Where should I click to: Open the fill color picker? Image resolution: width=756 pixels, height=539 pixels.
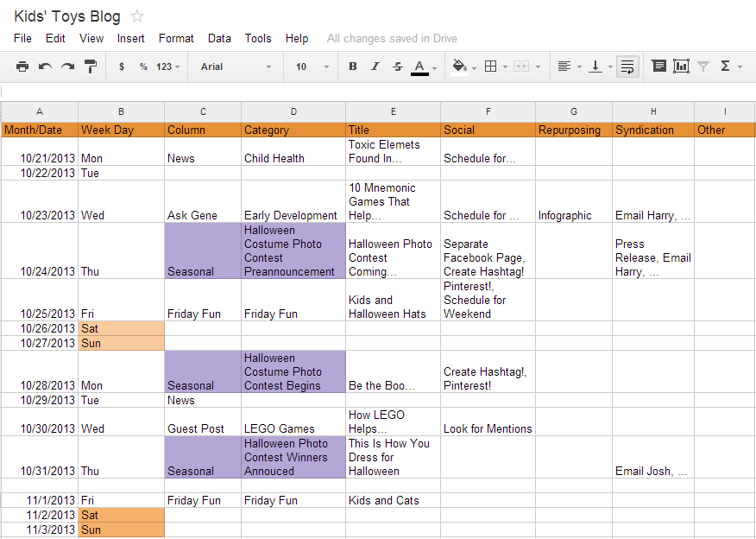pyautogui.click(x=463, y=67)
